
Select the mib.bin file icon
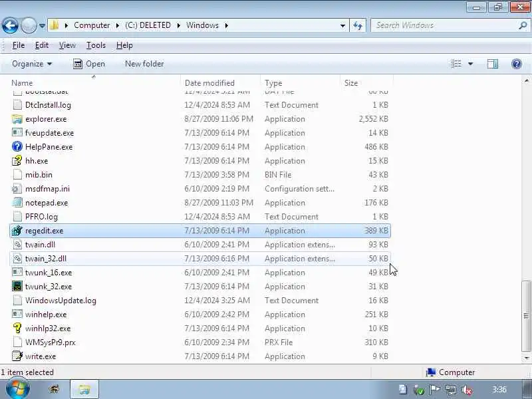tap(17, 174)
